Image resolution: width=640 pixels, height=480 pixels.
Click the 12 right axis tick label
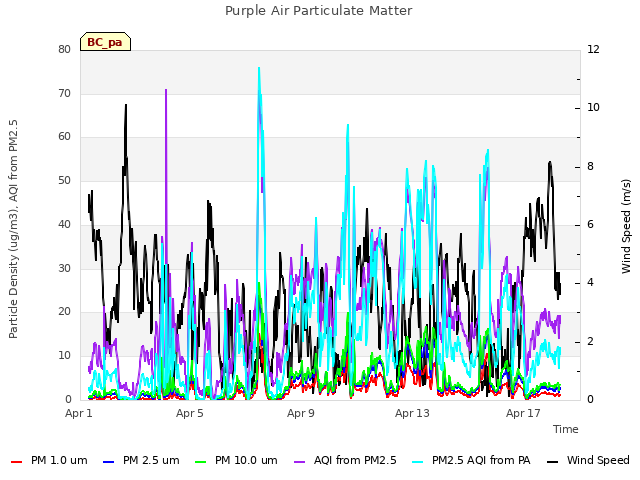[x=593, y=49]
